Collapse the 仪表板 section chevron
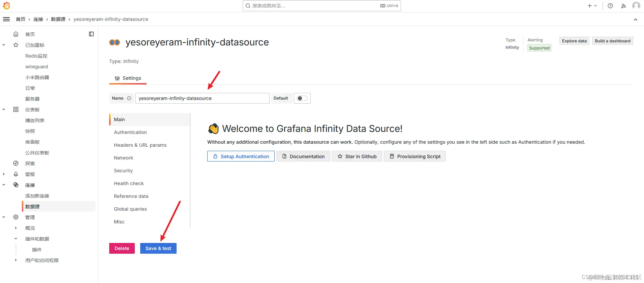The image size is (644, 283). [4, 109]
